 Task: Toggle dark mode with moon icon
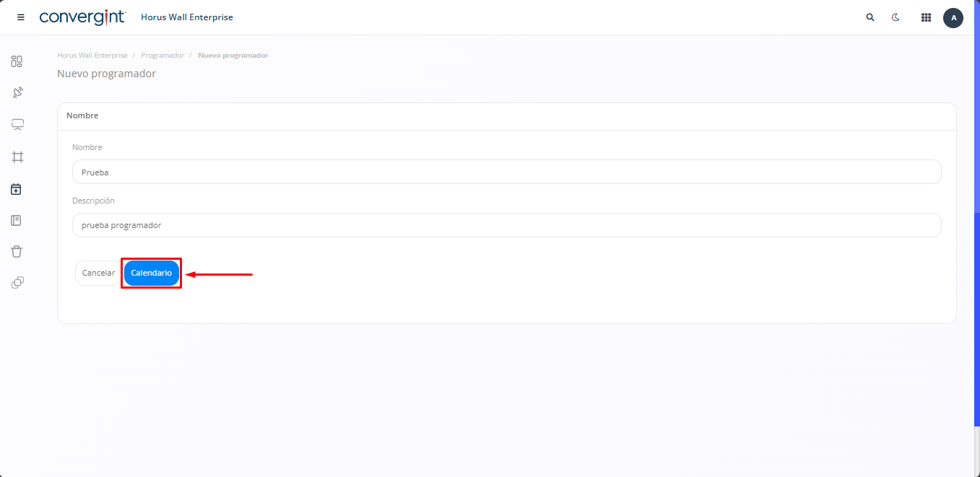coord(896,17)
